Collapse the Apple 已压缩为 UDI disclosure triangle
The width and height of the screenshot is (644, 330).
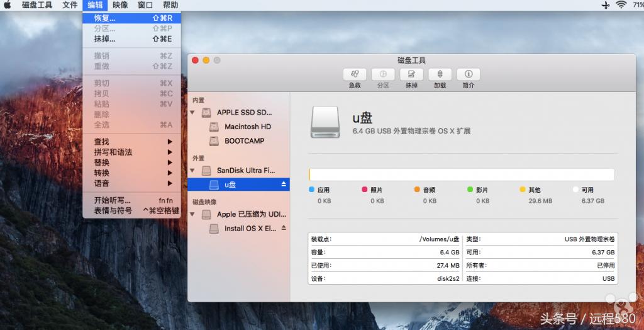[192, 214]
